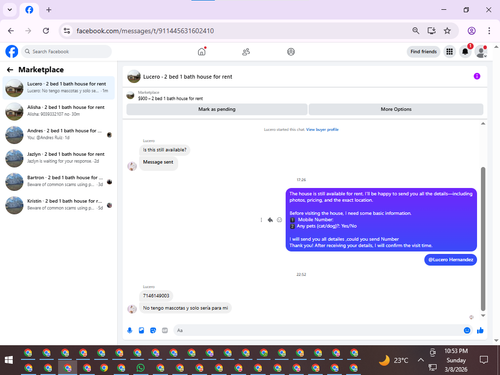Viewport: 500px width, 375px height.
Task: Click the Find friends button
Action: point(423,52)
